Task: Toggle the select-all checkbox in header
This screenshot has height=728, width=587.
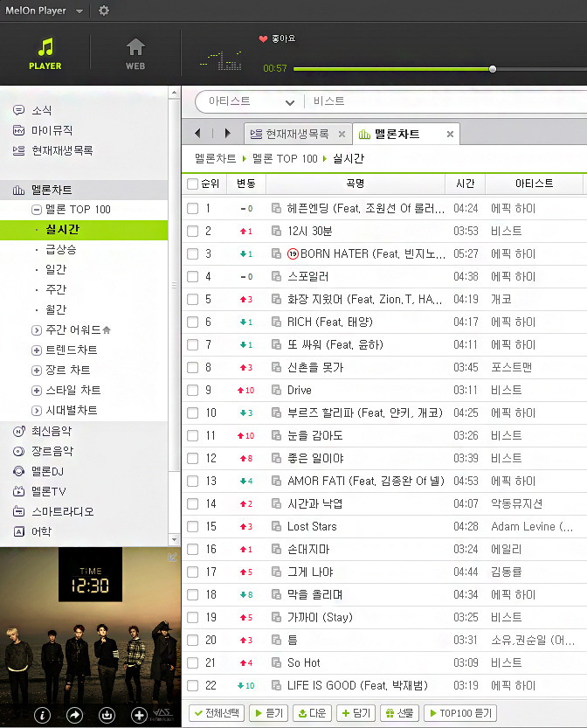Action: [x=192, y=184]
